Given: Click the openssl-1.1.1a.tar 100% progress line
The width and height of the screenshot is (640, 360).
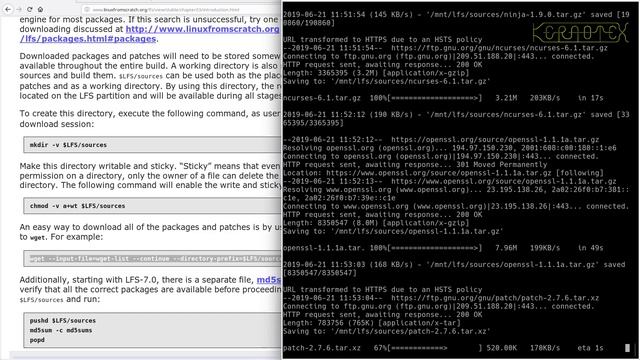Looking at the screenshot, I should (x=443, y=248).
